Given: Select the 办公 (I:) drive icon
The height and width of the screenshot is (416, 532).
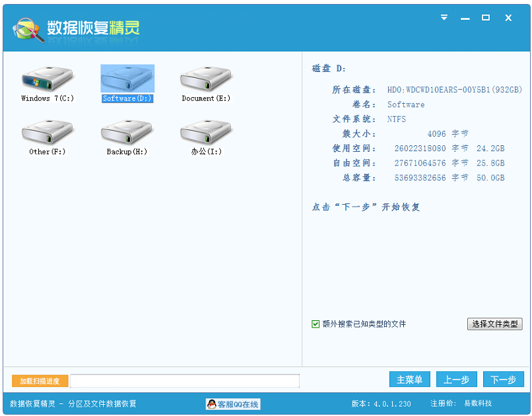Looking at the screenshot, I should pyautogui.click(x=206, y=133).
